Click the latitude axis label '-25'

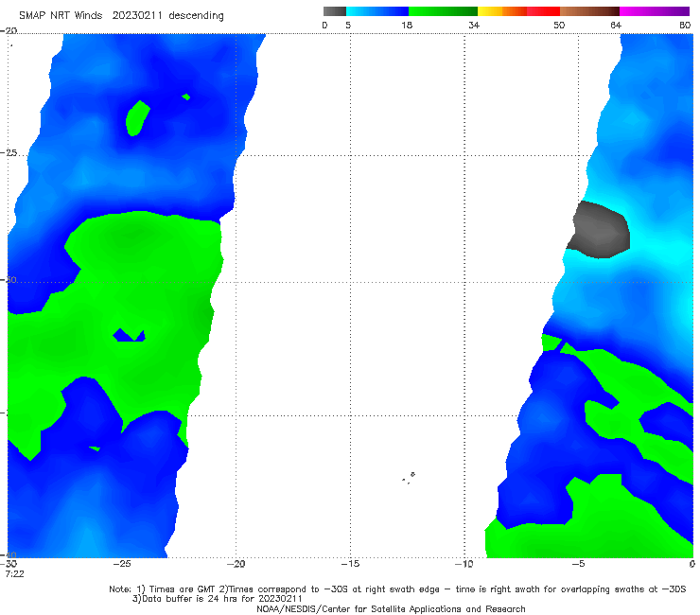[x=9, y=153]
